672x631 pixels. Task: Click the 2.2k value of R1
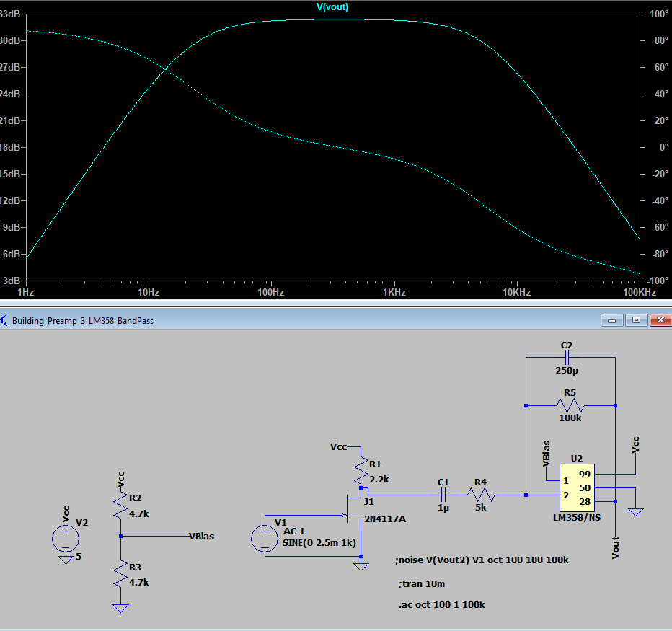[379, 480]
